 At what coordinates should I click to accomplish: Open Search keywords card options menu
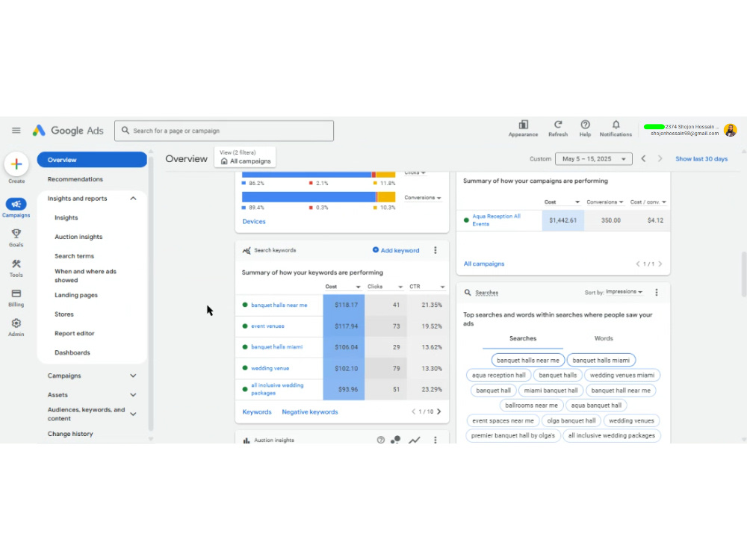coord(435,250)
